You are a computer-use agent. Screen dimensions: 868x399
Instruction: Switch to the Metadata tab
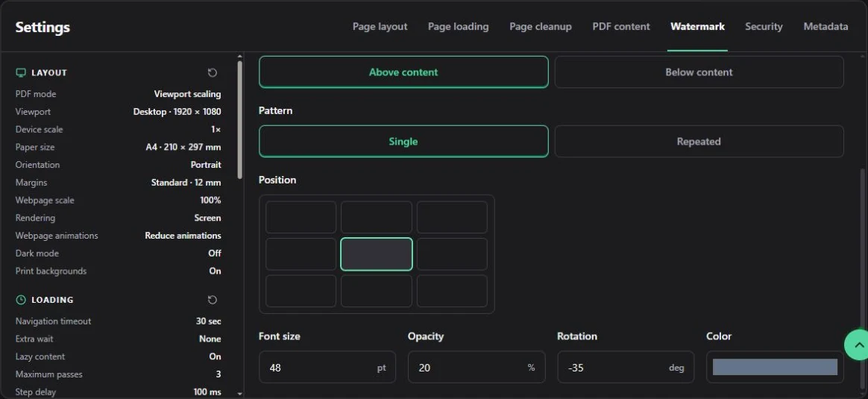coord(825,27)
